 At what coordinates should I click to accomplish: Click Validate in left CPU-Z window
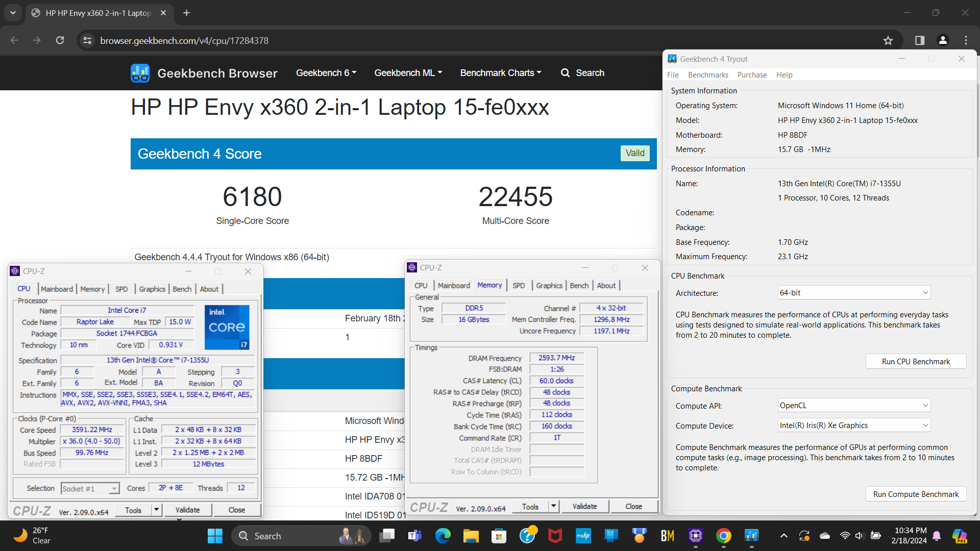(x=188, y=510)
